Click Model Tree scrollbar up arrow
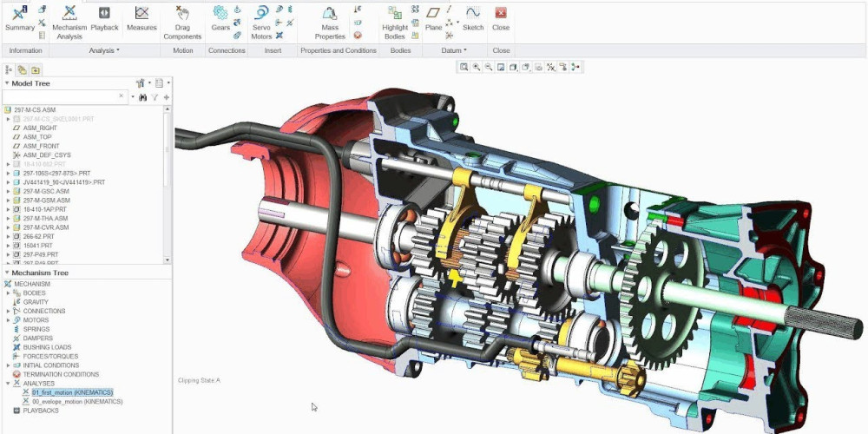868x434 pixels. click(168, 109)
